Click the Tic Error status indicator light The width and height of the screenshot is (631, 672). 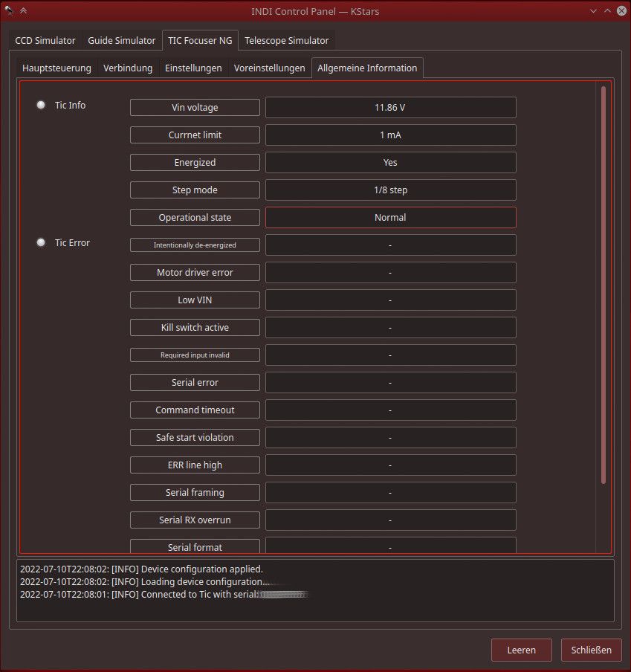(41, 243)
